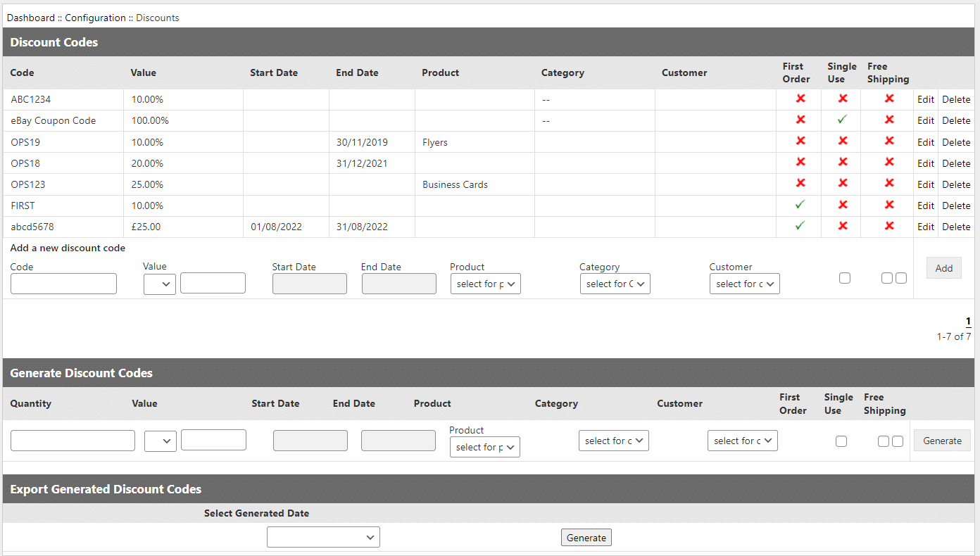Click the red First Order cross for ABC1234
The width and height of the screenshot is (980, 556).
[800, 99]
